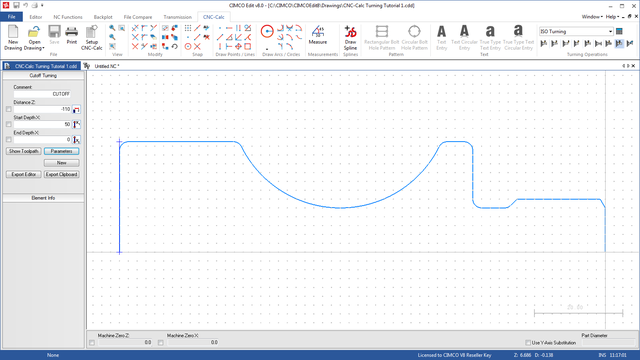Pick Distance Z from drawing icon
This screenshot has width=640, height=360.
pyautogui.click(x=76, y=109)
